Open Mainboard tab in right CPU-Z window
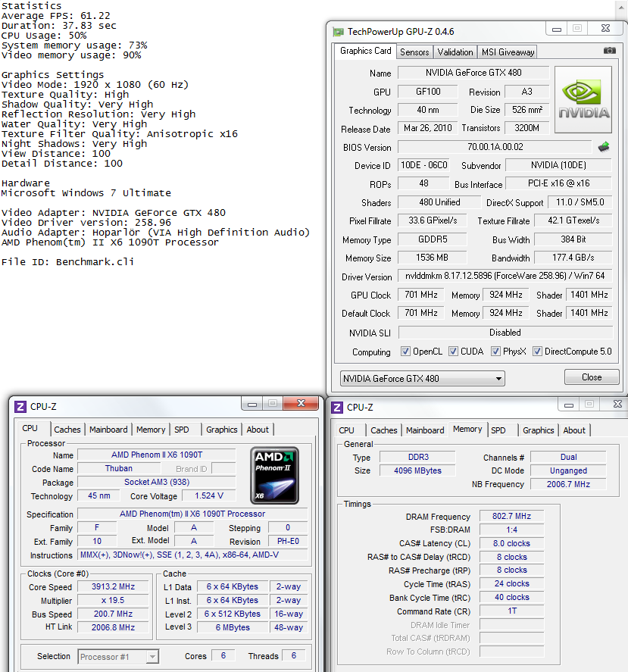 (x=425, y=430)
